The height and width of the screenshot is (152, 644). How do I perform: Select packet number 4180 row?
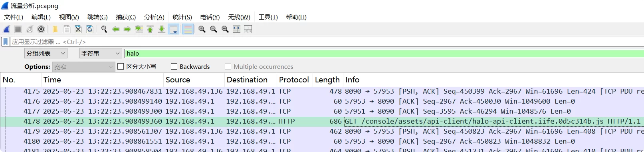[x=322, y=141]
